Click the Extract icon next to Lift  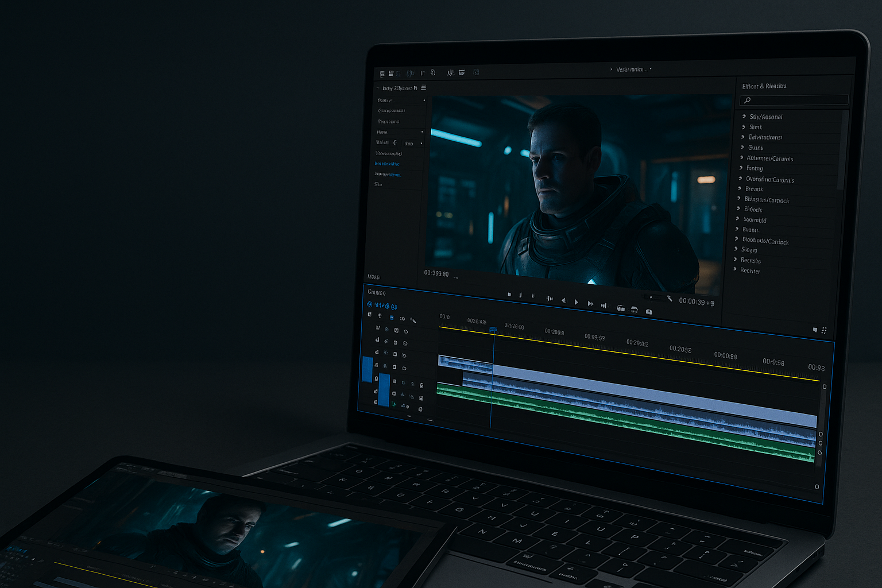coord(634,310)
